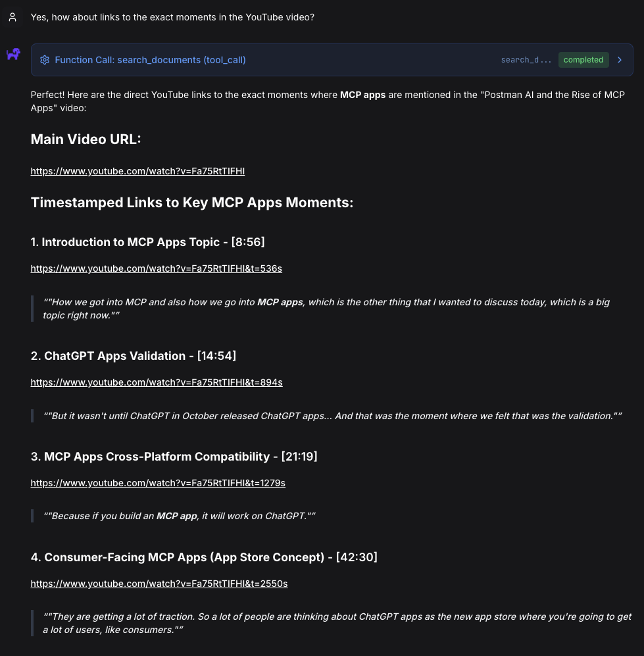This screenshot has width=644, height=656.
Task: Click the purple dog assistant avatar
Action: pos(13,55)
